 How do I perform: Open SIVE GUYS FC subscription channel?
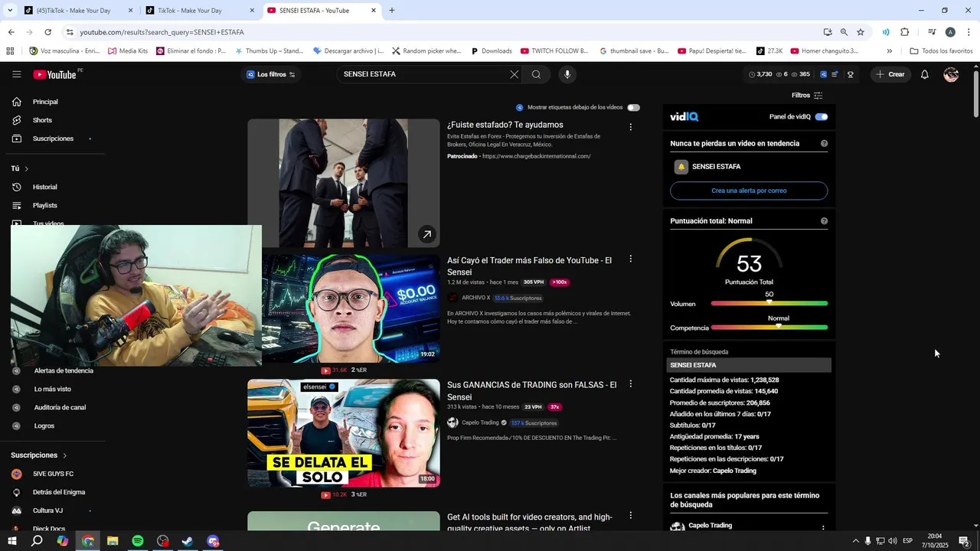54,474
